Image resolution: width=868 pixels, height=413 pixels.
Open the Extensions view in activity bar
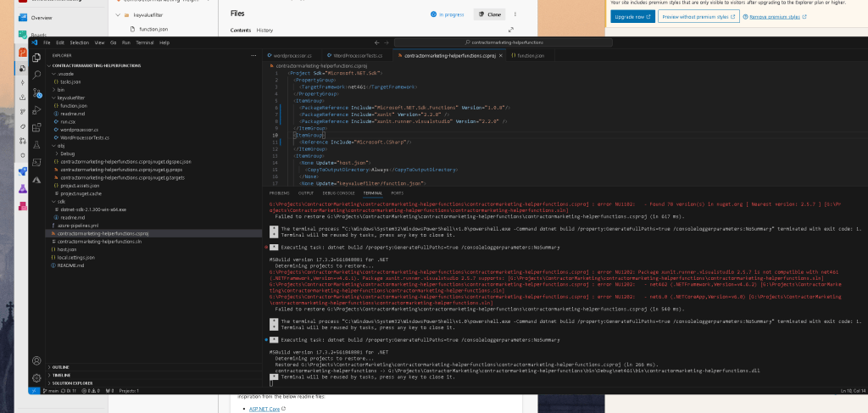click(36, 127)
